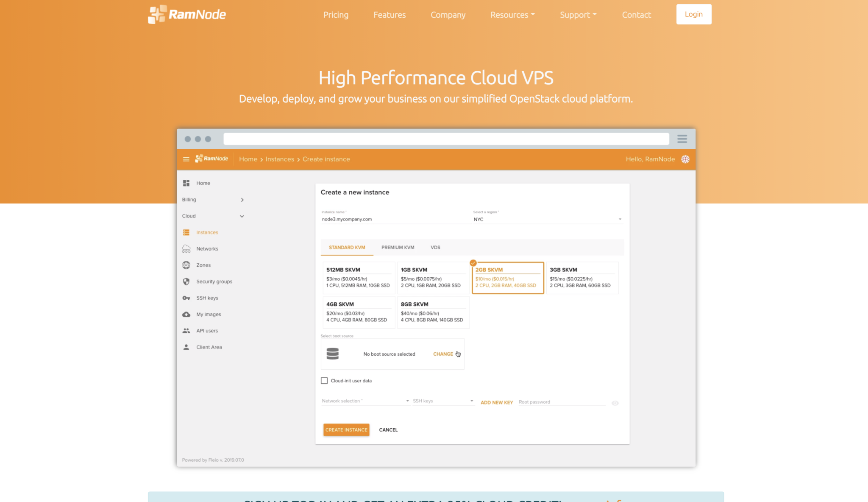The height and width of the screenshot is (502, 868).
Task: Open the dashboard hamburger menu icon
Action: click(x=186, y=159)
